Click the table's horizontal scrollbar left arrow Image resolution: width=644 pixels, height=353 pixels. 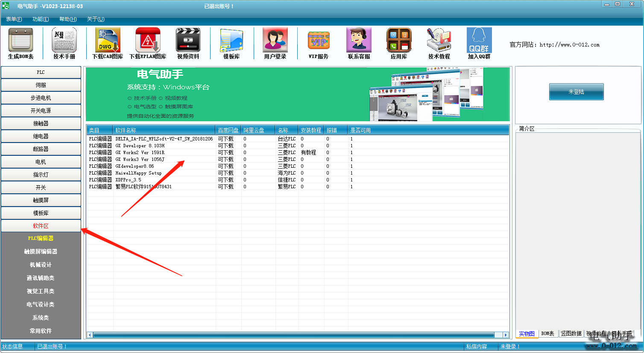click(x=90, y=335)
